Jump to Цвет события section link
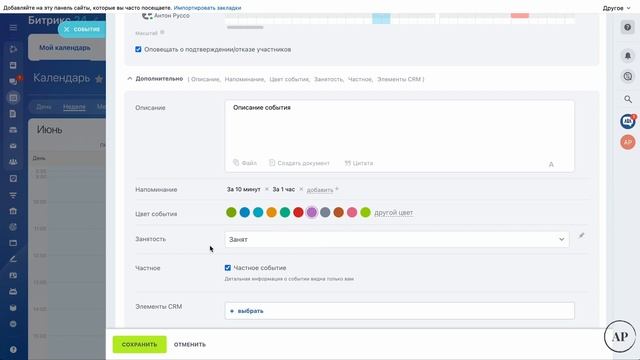The width and height of the screenshot is (640, 360). pos(289,79)
